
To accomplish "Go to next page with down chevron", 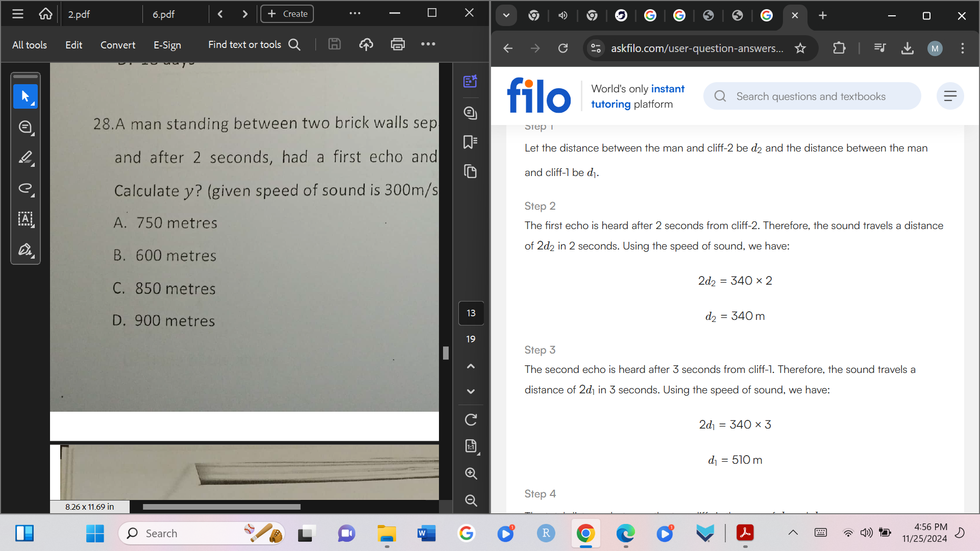I will (x=471, y=391).
